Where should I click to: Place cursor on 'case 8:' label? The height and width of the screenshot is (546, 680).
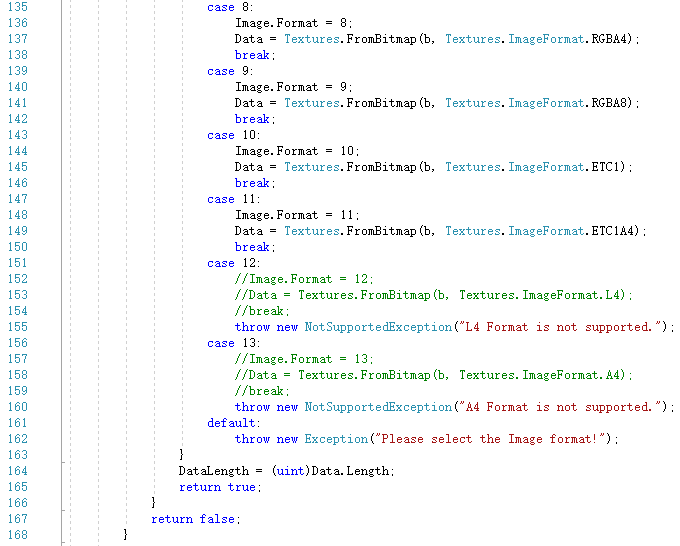(x=230, y=7)
